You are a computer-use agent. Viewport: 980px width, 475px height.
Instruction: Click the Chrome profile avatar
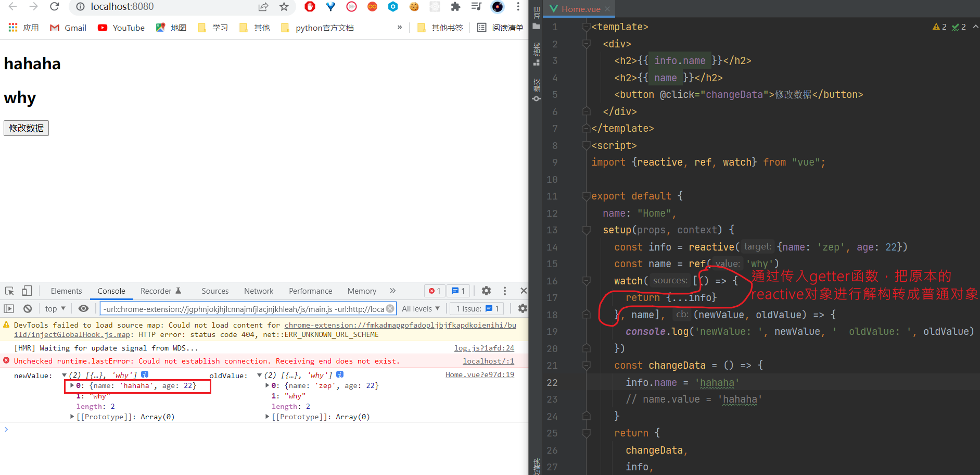click(498, 7)
